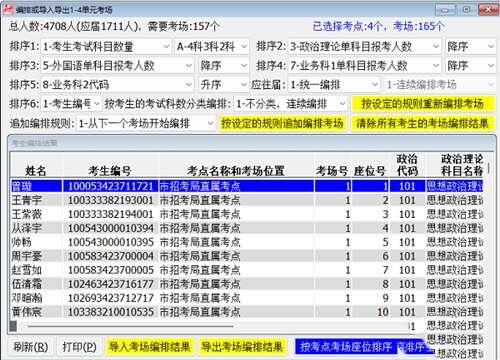Viewport: 500px width, 360px height.
Task: Click 按设定的规则重新编排考场 button
Action: [x=423, y=104]
